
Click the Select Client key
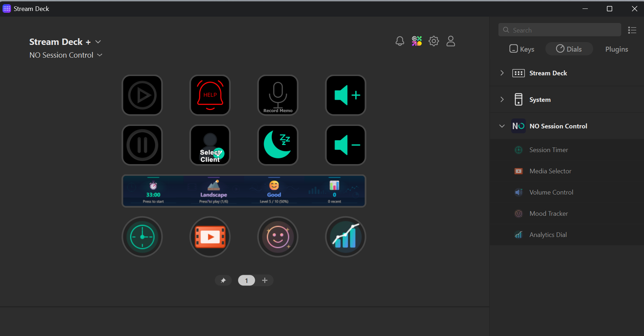(210, 145)
